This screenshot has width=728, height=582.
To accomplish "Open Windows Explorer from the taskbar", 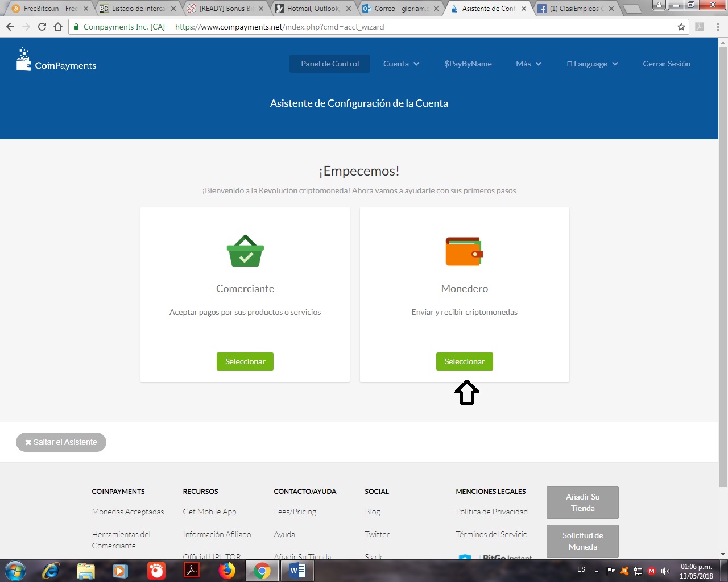I will pyautogui.click(x=85, y=571).
